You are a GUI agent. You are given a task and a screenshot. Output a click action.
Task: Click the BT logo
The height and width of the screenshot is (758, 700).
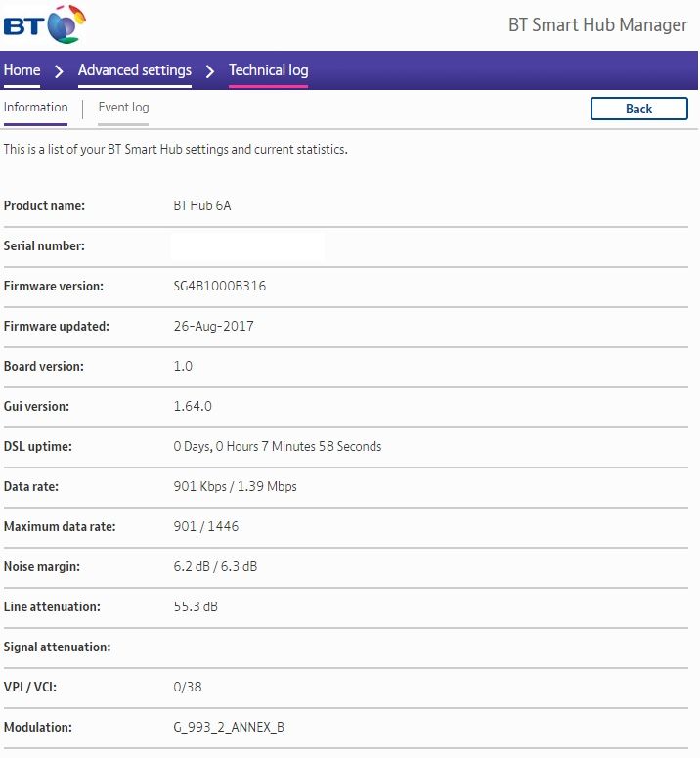(x=44, y=24)
